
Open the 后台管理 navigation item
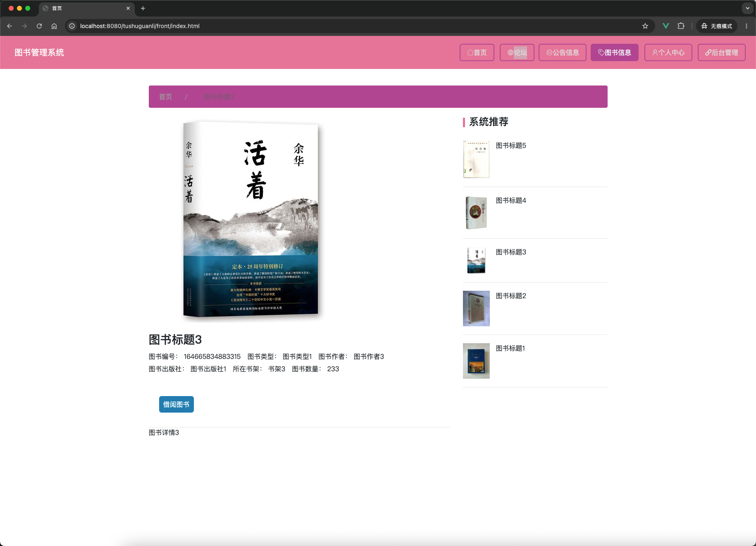pos(722,52)
